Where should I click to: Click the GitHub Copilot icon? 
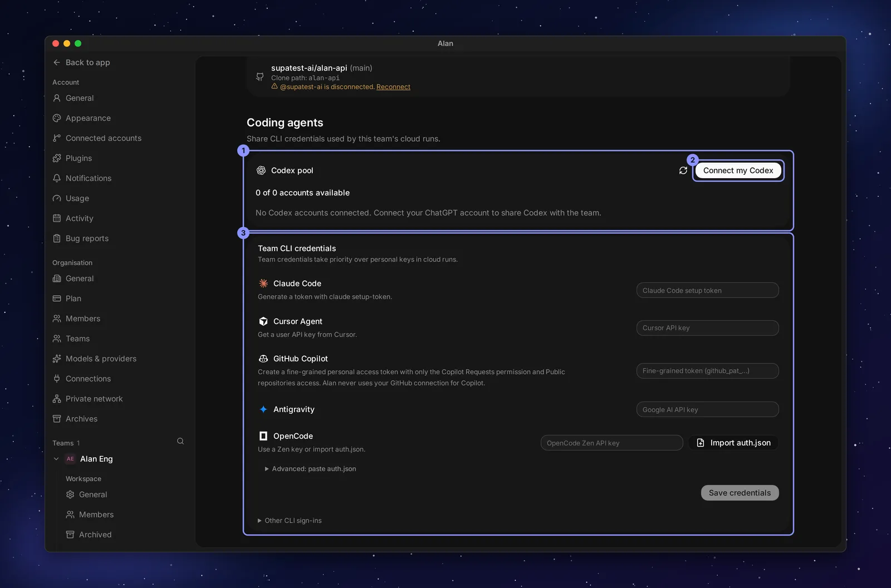click(263, 359)
